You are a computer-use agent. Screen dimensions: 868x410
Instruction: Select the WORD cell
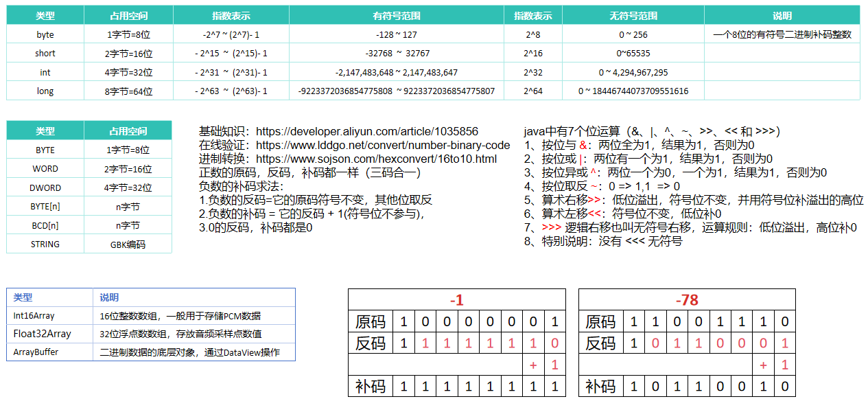pos(45,169)
